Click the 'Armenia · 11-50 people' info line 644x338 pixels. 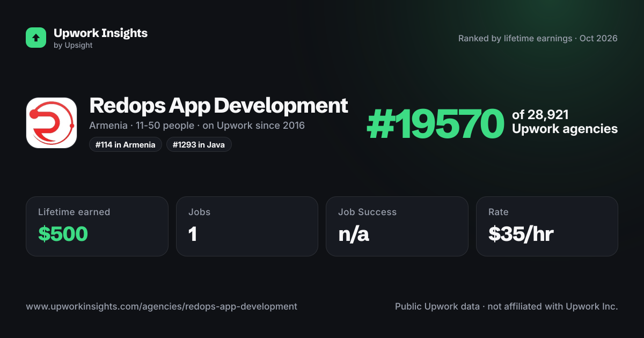197,126
